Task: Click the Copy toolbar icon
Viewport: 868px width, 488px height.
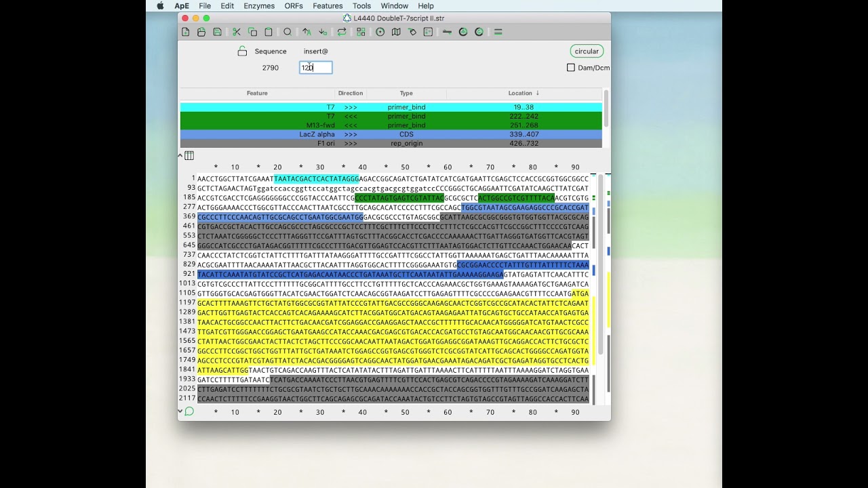Action: pyautogui.click(x=253, y=32)
